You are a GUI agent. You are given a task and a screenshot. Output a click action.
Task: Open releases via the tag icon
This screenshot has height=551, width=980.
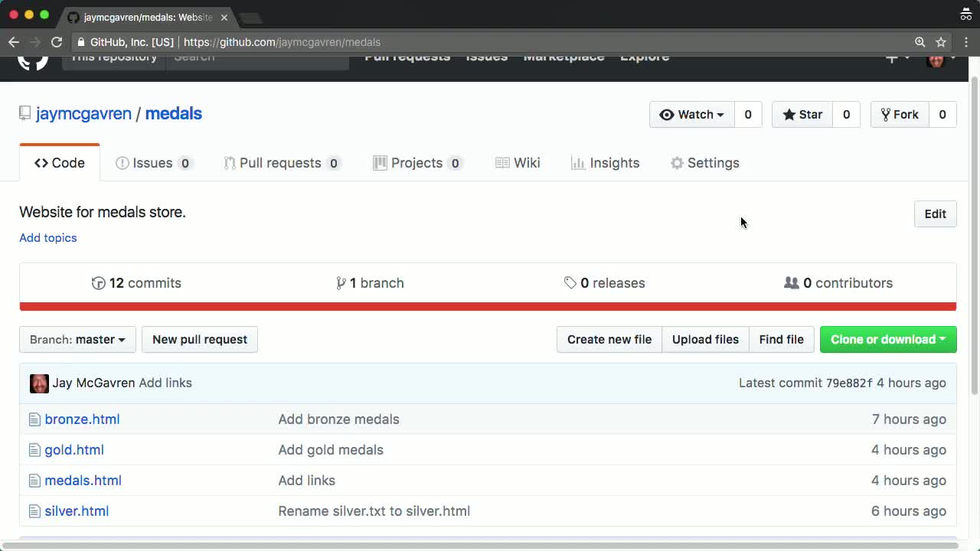[571, 283]
